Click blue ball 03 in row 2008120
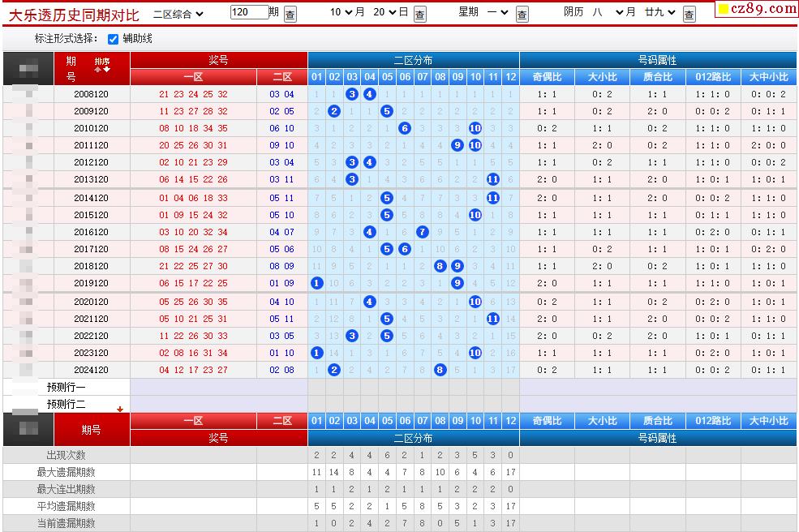The width and height of the screenshot is (799, 532). click(x=352, y=94)
